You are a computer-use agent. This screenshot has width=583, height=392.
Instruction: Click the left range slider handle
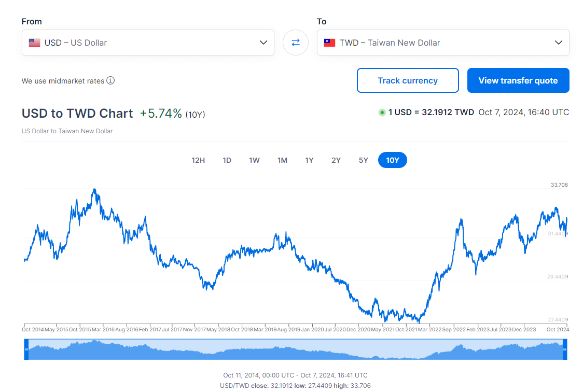click(x=26, y=349)
